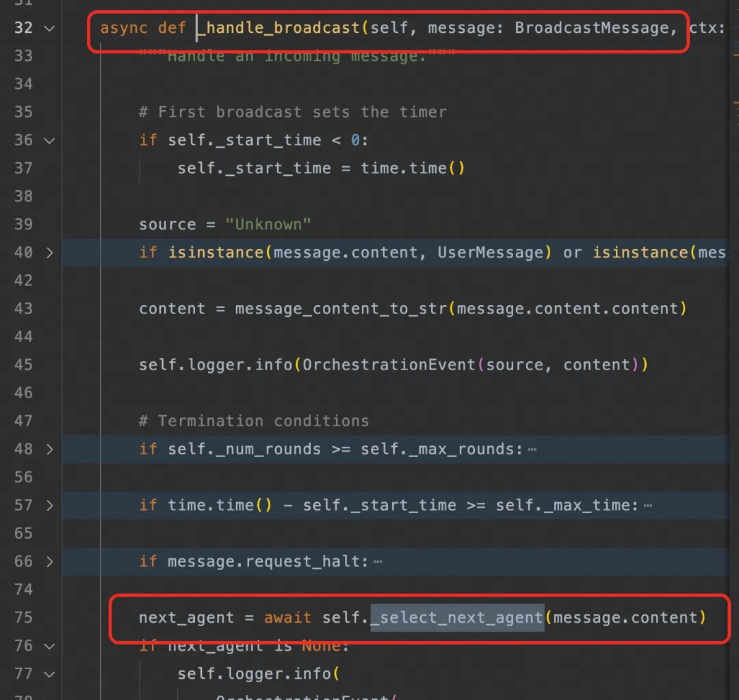Click the OrchestrationEvent class name on line 45
Image resolution: width=739 pixels, height=700 pixels.
tap(389, 365)
